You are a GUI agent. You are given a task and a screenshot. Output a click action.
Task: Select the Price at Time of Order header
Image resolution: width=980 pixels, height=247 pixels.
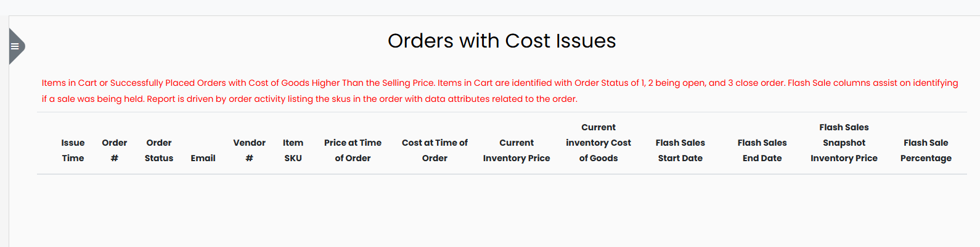coord(353,151)
